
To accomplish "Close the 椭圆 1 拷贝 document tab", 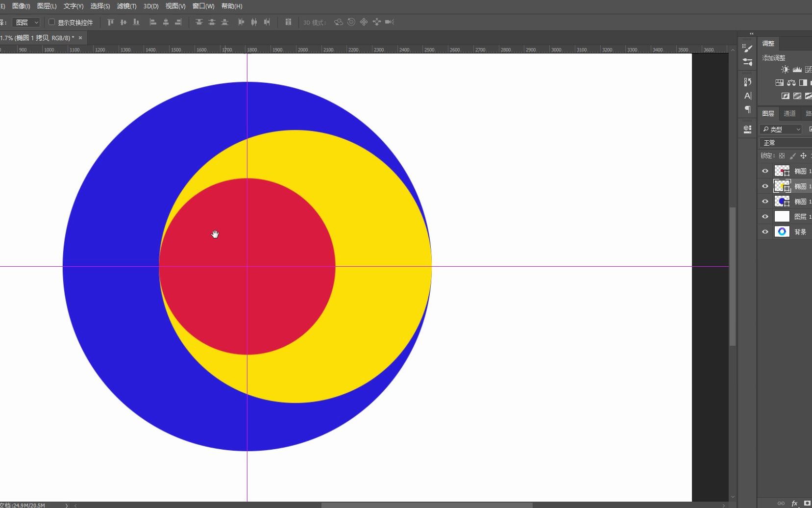I will tap(80, 38).
